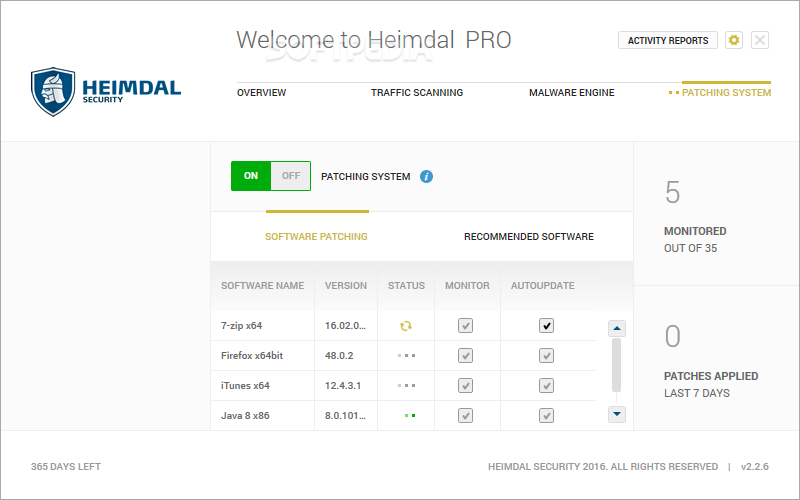This screenshot has height=500, width=800.
Task: Click the monitored count number 5
Action: [x=672, y=193]
